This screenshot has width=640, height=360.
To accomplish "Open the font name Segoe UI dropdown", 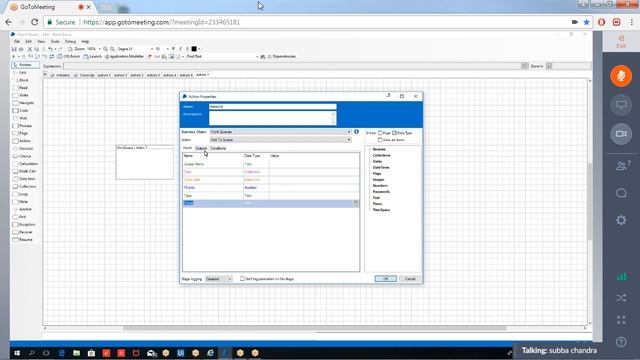I will tap(152, 49).
